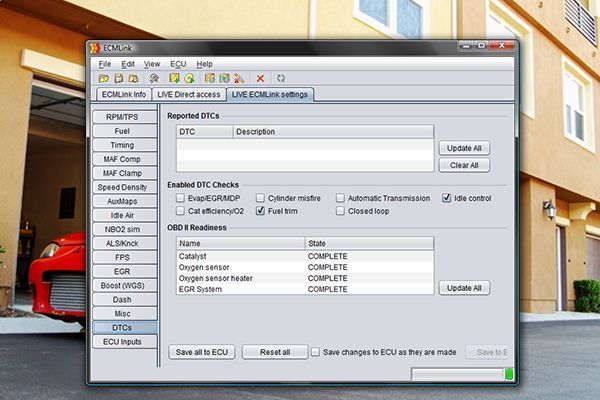Switch to the ECMLink Info tab
This screenshot has width=600, height=400.
click(124, 95)
